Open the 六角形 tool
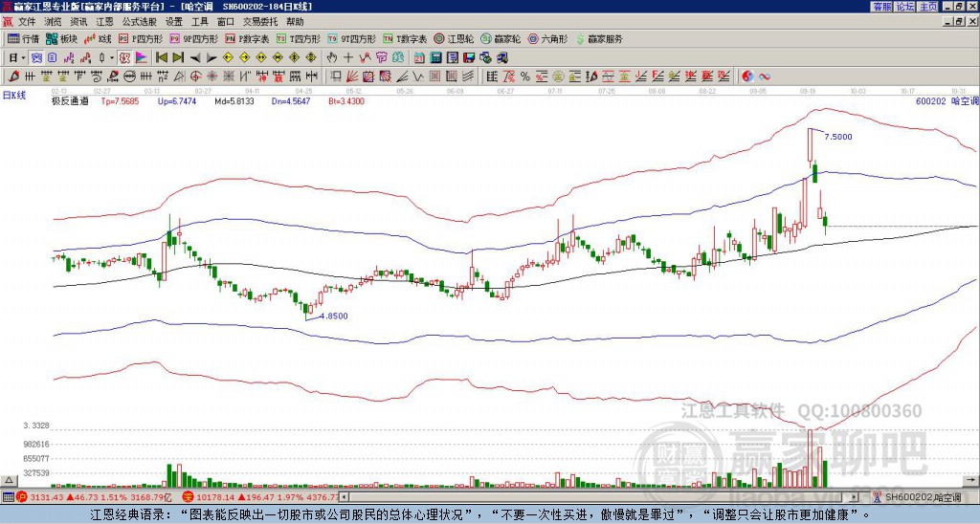Viewport: 980px width, 524px height. 547,38
